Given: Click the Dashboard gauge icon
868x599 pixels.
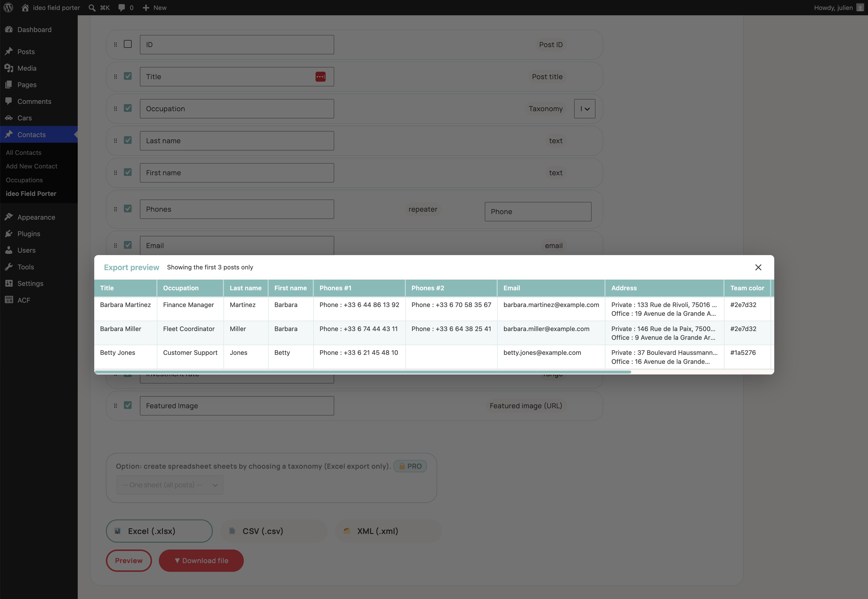Looking at the screenshot, I should 9,29.
